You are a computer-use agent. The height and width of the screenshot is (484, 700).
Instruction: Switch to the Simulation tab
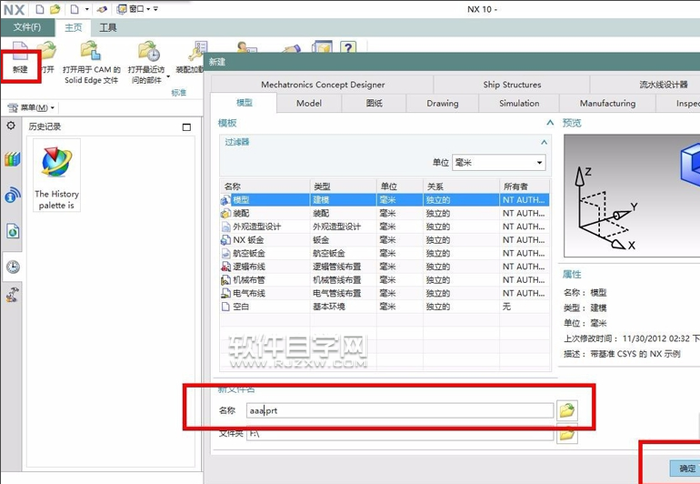click(x=519, y=103)
